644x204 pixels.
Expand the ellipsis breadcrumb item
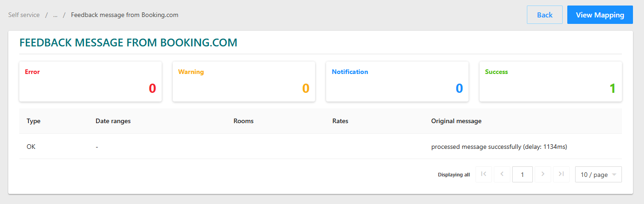click(x=55, y=15)
